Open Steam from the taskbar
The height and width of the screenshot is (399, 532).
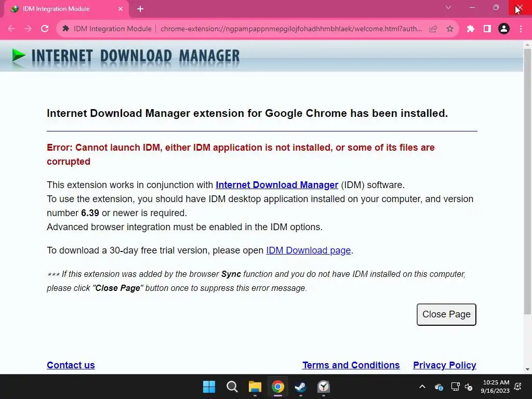pos(300,387)
